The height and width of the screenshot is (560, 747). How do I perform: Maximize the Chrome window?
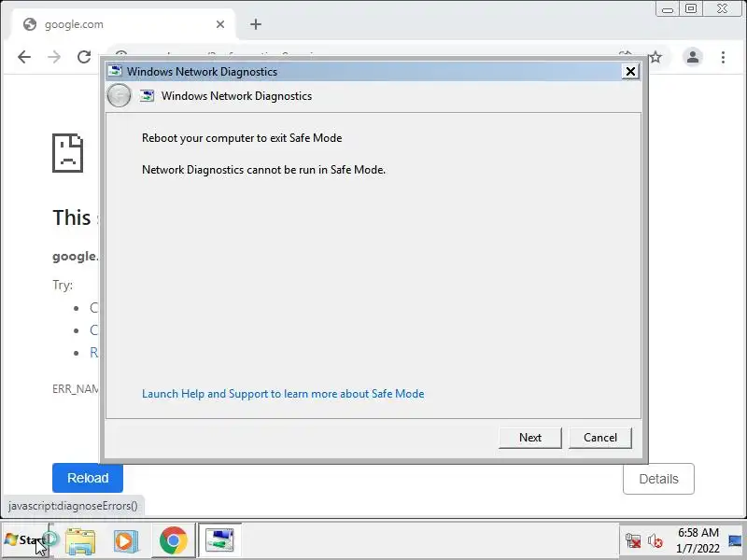(691, 9)
